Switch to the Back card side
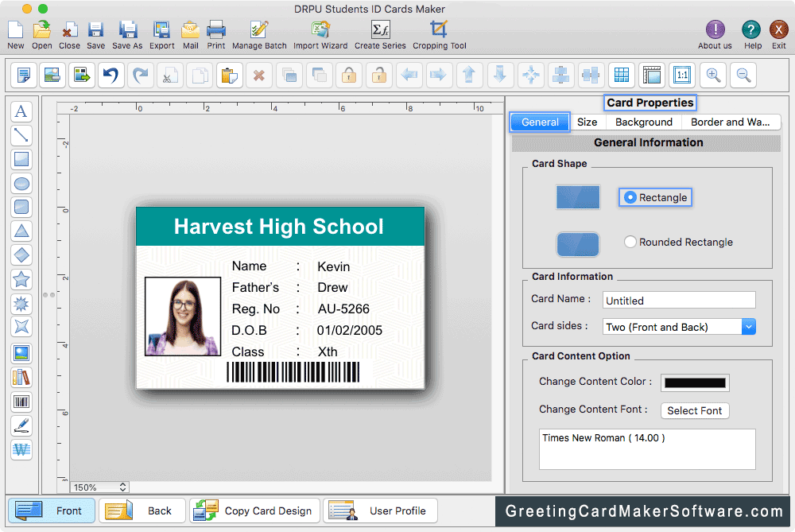795x532 pixels. click(x=142, y=511)
